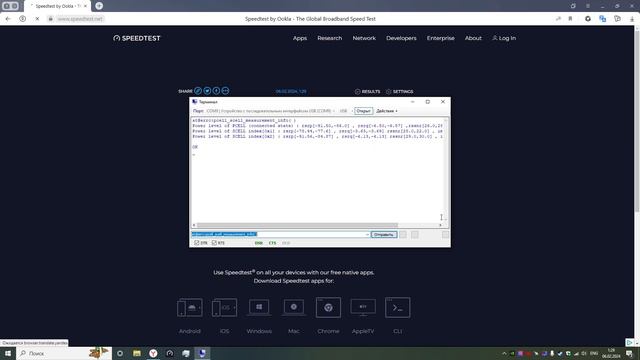640x360 pixels.
Task: Click the first small button right of Отправить
Action: point(403,235)
